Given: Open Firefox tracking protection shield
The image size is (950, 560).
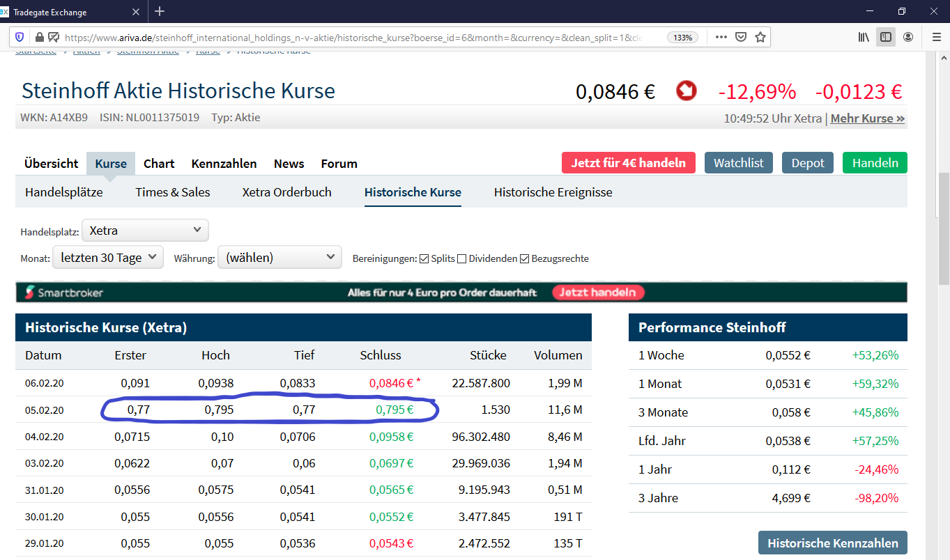Looking at the screenshot, I should pos(20,37).
